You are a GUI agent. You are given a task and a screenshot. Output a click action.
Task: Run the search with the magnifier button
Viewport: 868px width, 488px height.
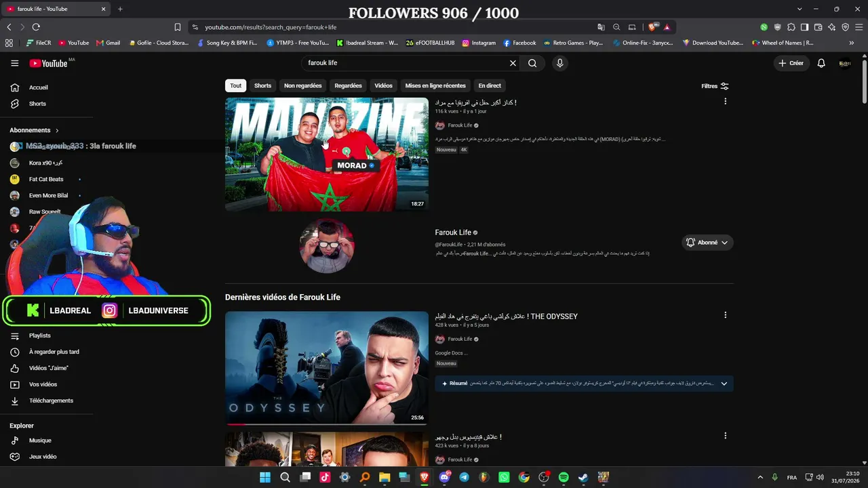click(532, 63)
